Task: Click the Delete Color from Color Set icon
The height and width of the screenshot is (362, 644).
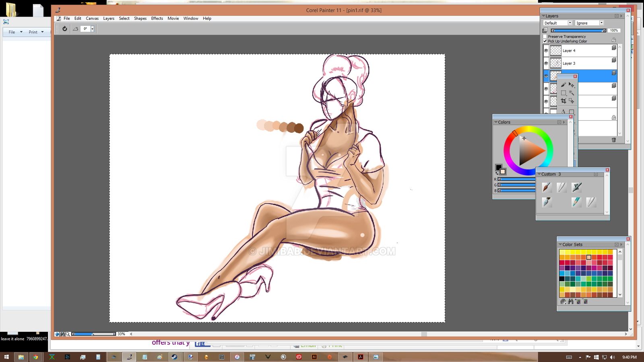Action: click(586, 301)
